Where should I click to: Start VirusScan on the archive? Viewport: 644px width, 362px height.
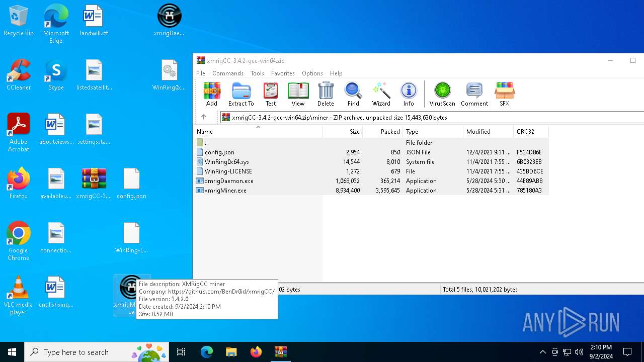tap(442, 94)
